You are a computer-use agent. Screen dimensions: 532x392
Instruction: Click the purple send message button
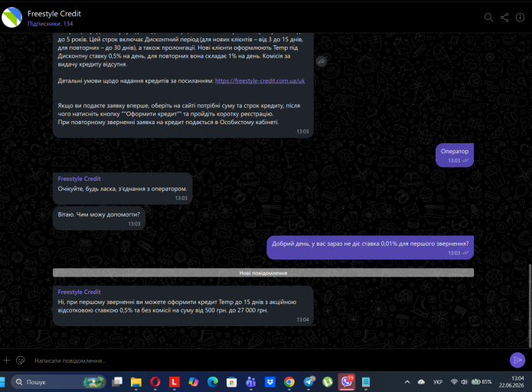(517, 360)
